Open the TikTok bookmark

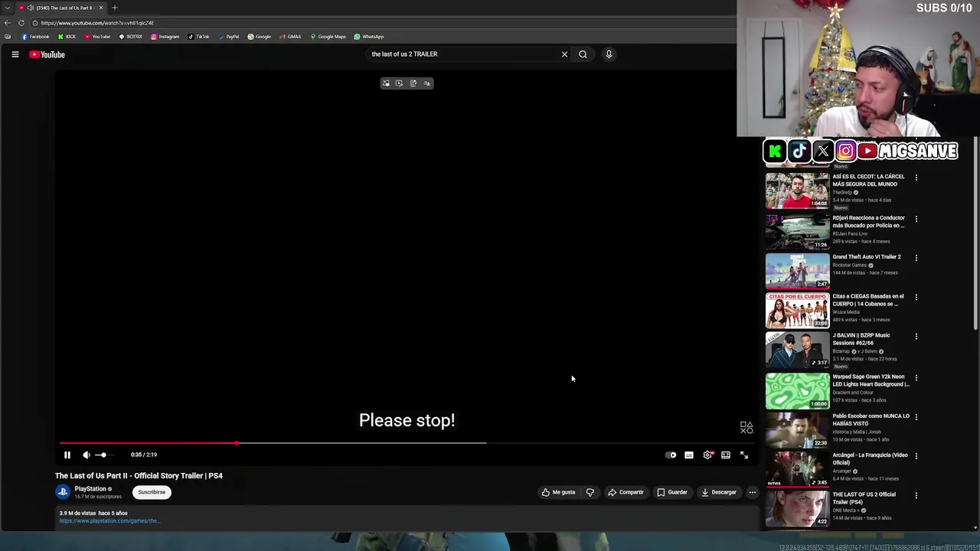click(198, 37)
